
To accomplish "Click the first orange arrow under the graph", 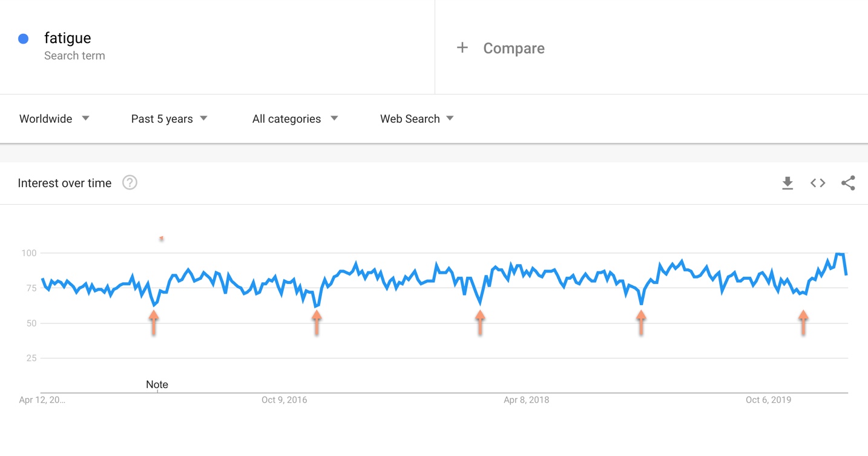I will 154,323.
